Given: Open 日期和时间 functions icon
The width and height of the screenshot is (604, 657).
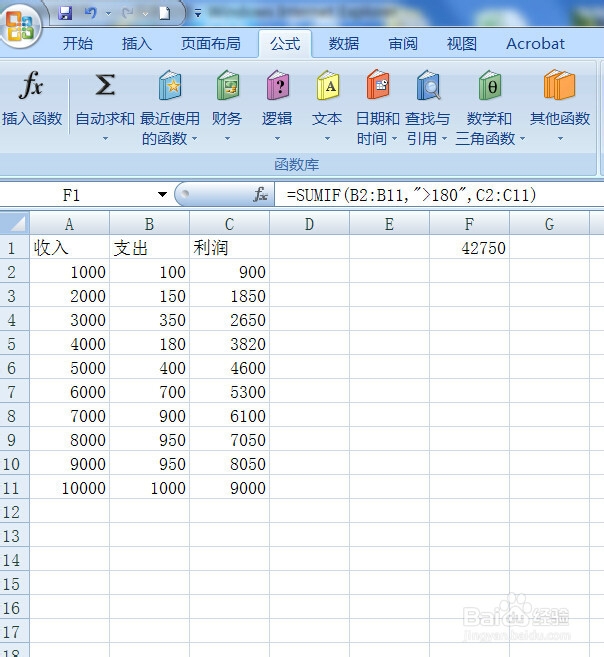Looking at the screenshot, I should 378,85.
